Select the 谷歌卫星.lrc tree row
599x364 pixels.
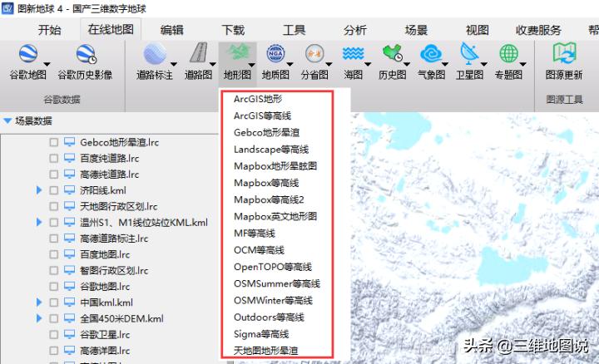click(105, 334)
